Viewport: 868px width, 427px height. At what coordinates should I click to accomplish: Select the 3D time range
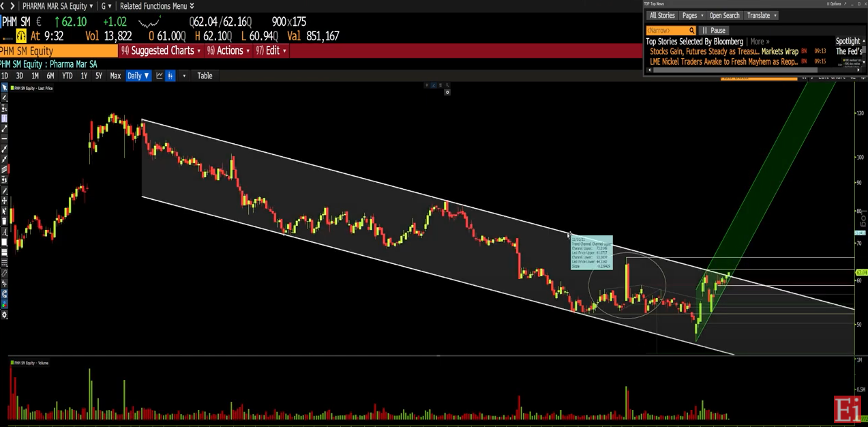tap(20, 76)
